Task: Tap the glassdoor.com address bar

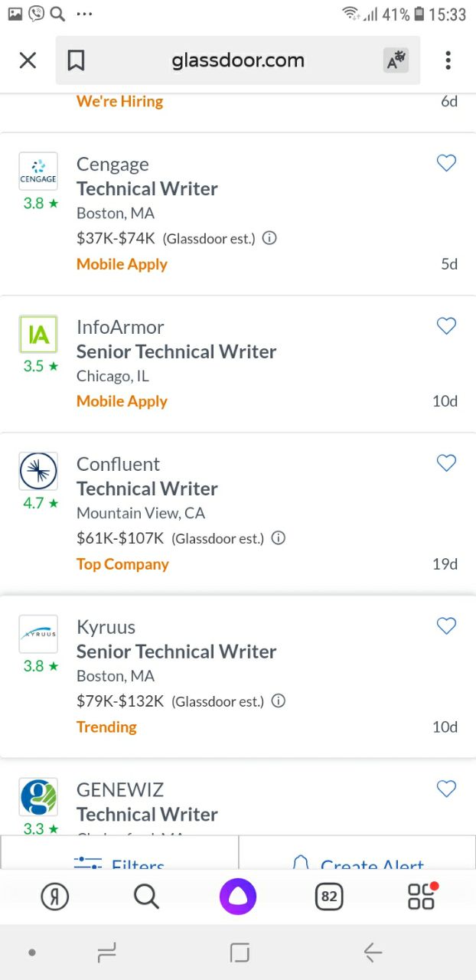Action: pos(237,60)
